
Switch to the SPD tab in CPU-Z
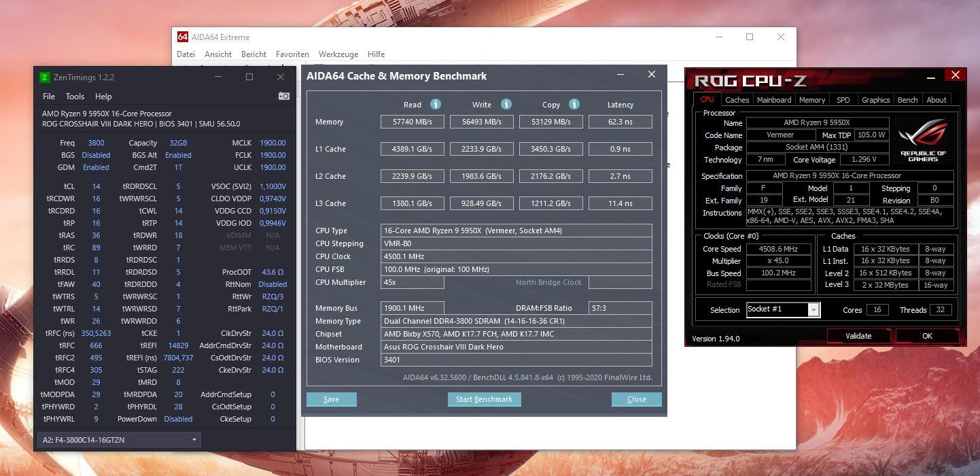[x=843, y=100]
